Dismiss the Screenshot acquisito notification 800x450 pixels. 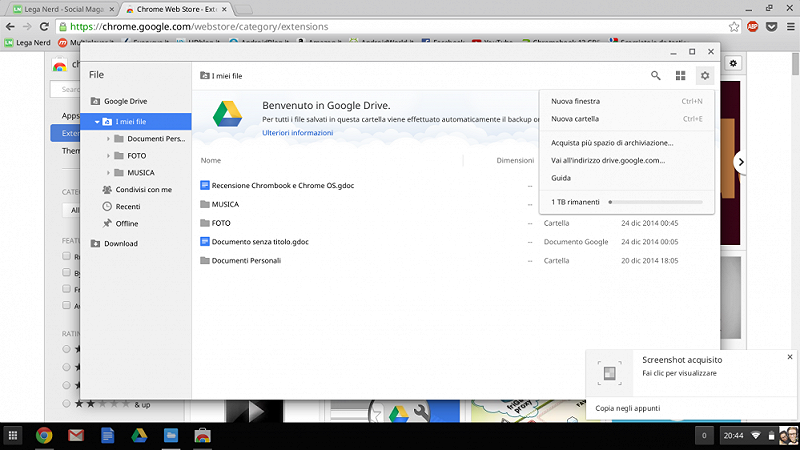pos(790,357)
